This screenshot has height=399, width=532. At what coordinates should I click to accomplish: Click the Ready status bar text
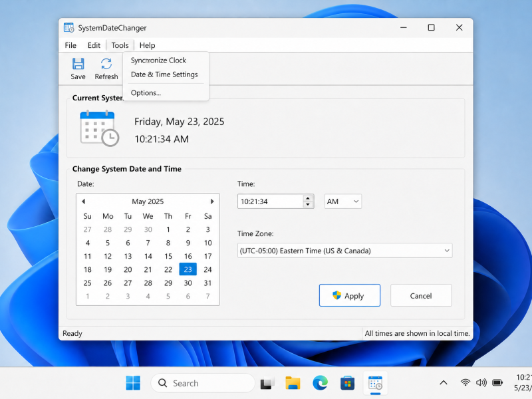pyautogui.click(x=72, y=334)
